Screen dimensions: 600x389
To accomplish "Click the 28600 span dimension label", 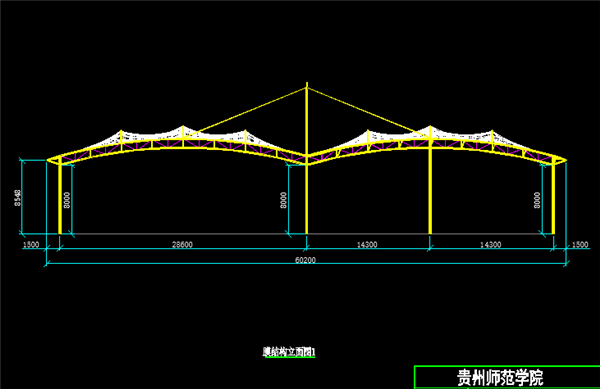I will 183,245.
